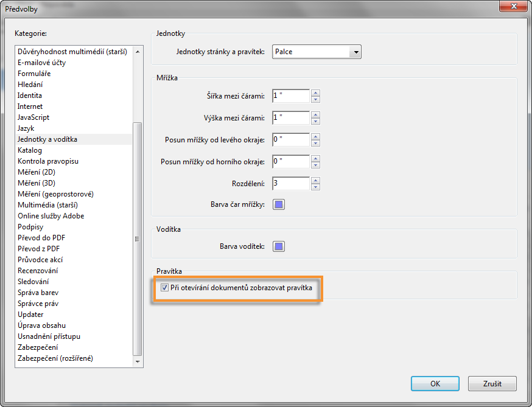Focus the Posun mřížky od levého okraje field
The image size is (532, 407).
291,140
